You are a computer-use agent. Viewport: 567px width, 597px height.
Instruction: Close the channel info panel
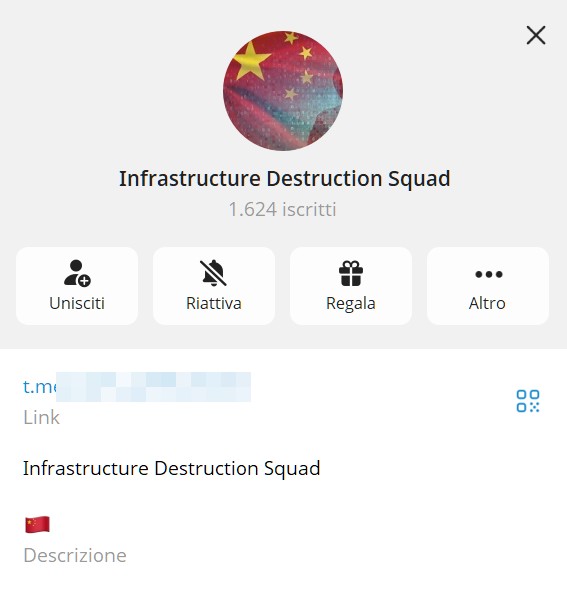coord(536,35)
